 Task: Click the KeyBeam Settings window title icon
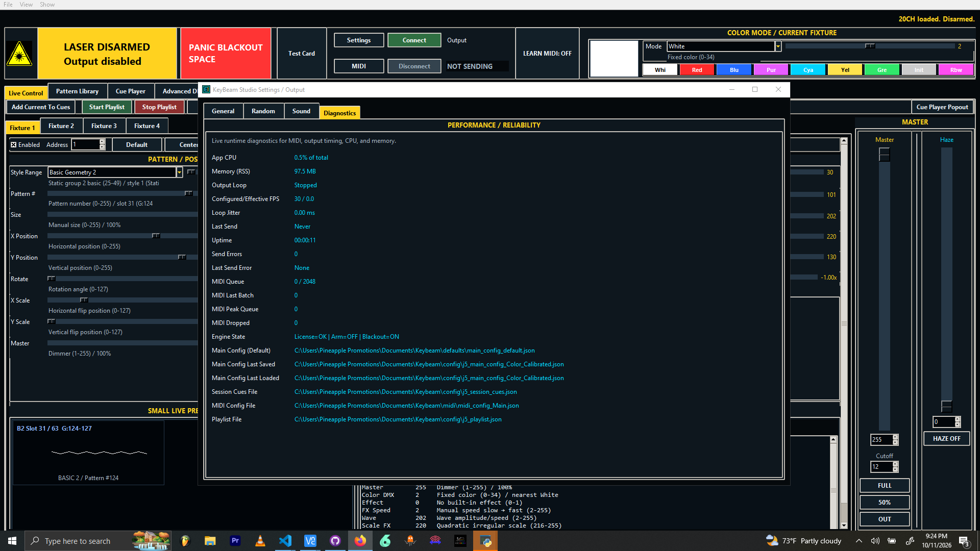click(206, 89)
